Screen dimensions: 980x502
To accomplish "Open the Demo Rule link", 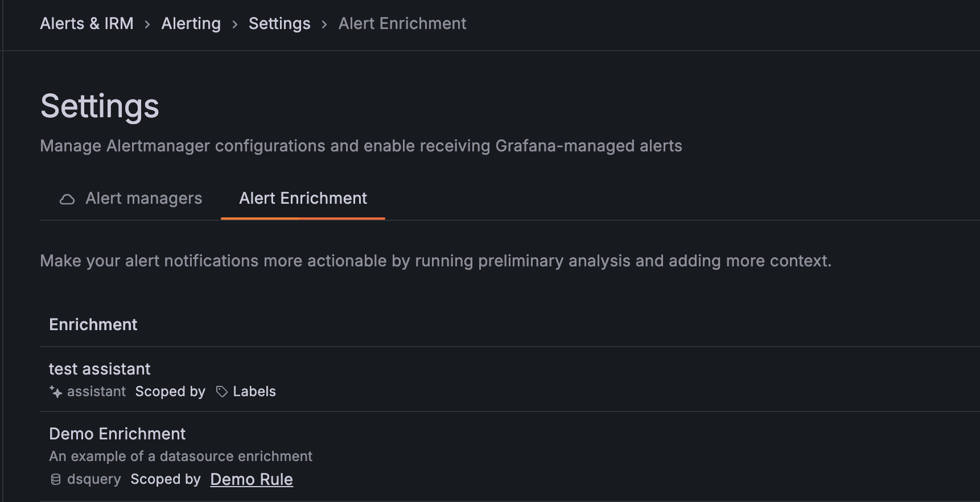I will (x=251, y=479).
